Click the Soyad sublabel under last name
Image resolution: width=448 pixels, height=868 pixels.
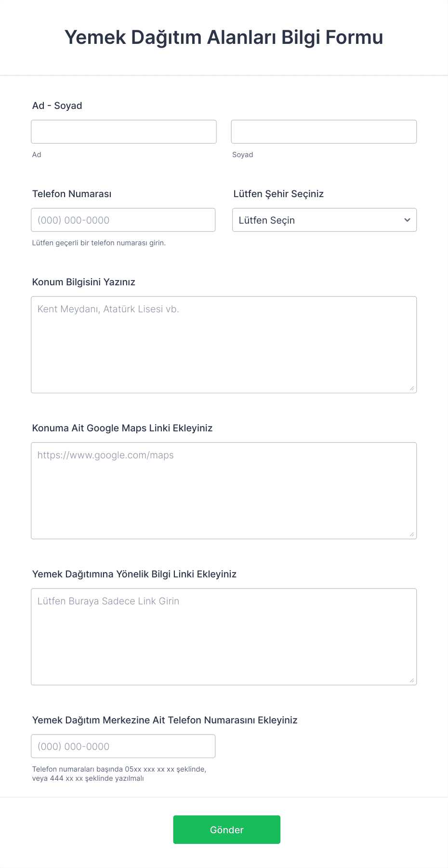243,155
